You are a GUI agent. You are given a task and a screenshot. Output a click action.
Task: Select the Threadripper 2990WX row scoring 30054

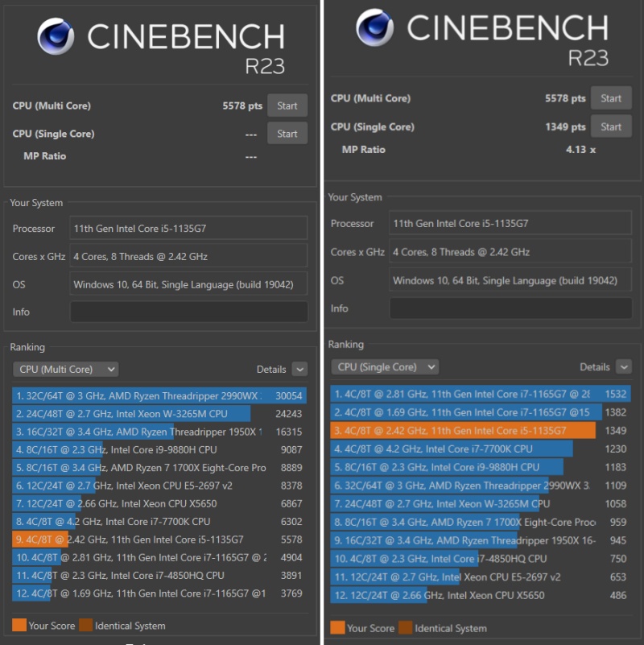[x=159, y=395]
